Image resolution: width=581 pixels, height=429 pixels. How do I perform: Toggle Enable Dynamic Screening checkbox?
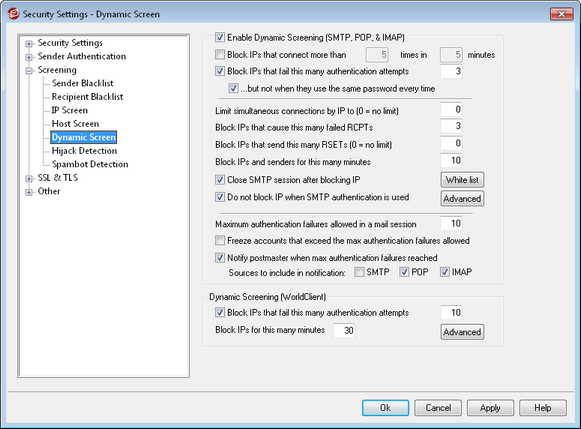click(220, 37)
